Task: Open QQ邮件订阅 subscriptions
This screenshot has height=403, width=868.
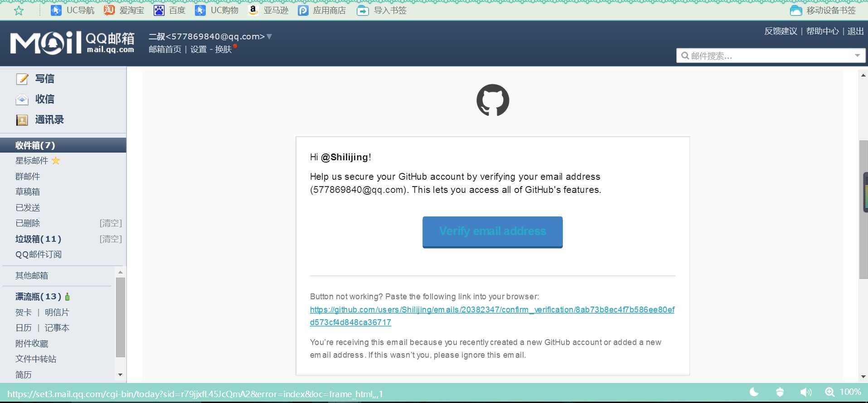Action: coord(39,254)
